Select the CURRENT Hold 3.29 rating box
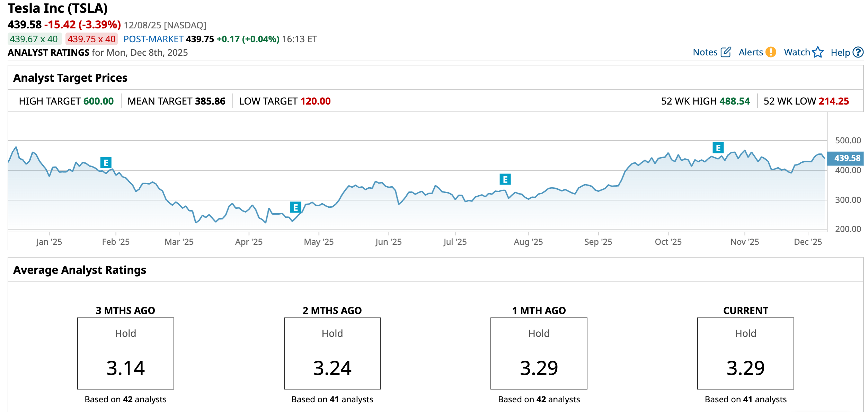 (745, 353)
